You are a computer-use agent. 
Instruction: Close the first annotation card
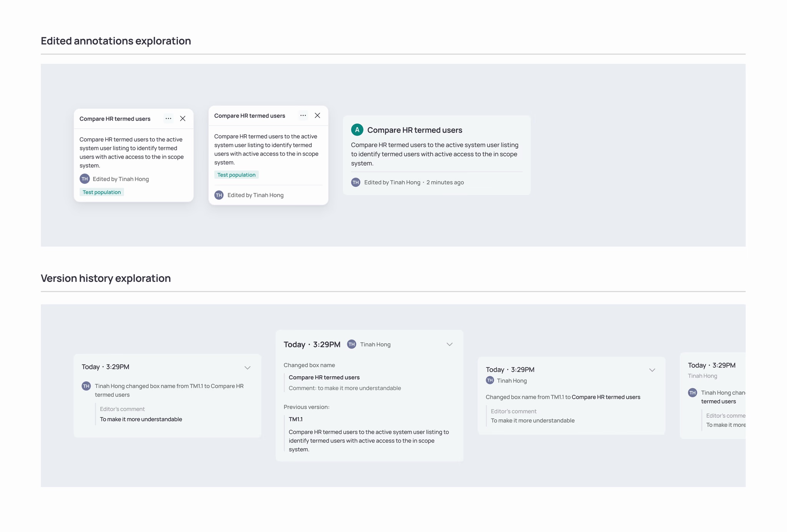[x=183, y=118]
